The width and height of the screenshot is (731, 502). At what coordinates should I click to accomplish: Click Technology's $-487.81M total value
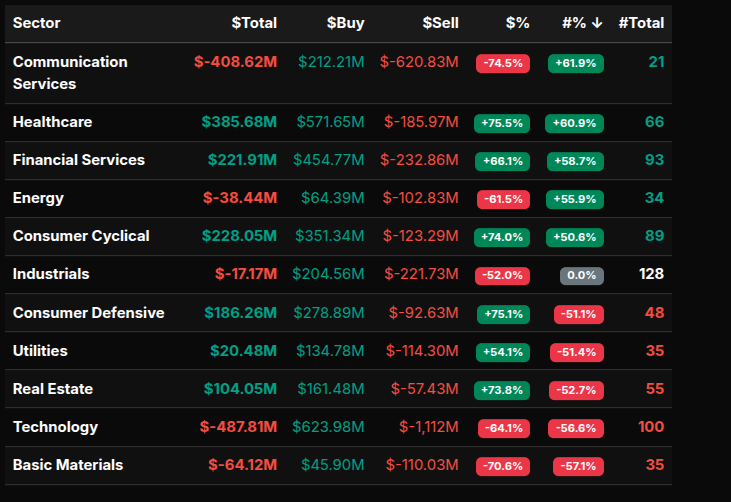[x=238, y=427]
